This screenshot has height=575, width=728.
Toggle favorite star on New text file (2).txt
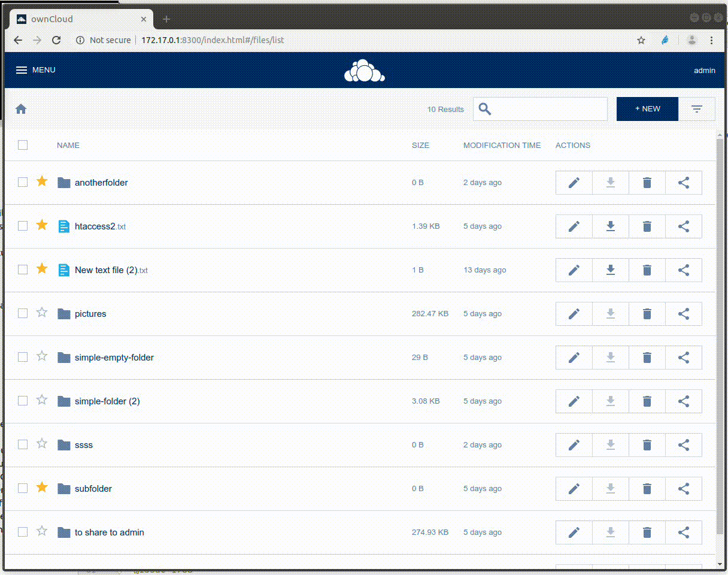42,268
